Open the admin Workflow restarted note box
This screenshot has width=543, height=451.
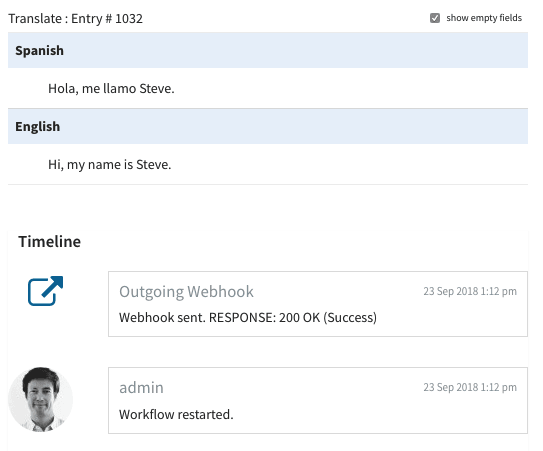(318, 400)
